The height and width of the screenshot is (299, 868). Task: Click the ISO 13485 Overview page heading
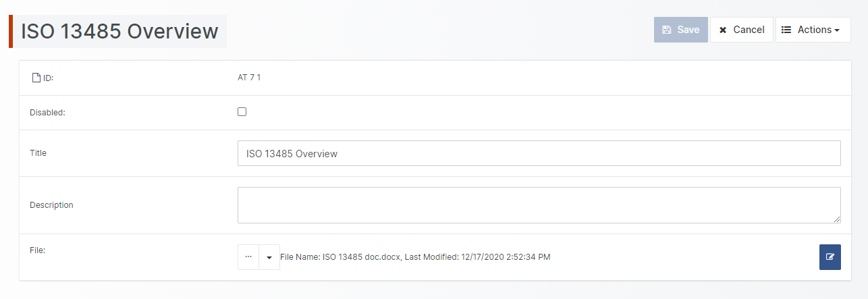pyautogui.click(x=120, y=32)
